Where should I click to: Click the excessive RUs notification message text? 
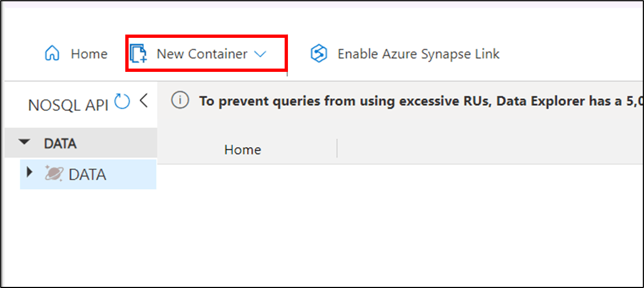[419, 101]
